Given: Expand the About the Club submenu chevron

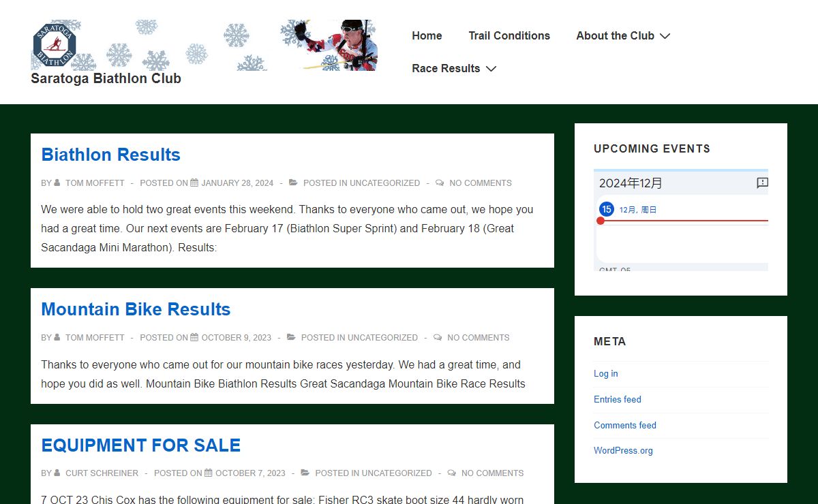Looking at the screenshot, I should point(665,36).
